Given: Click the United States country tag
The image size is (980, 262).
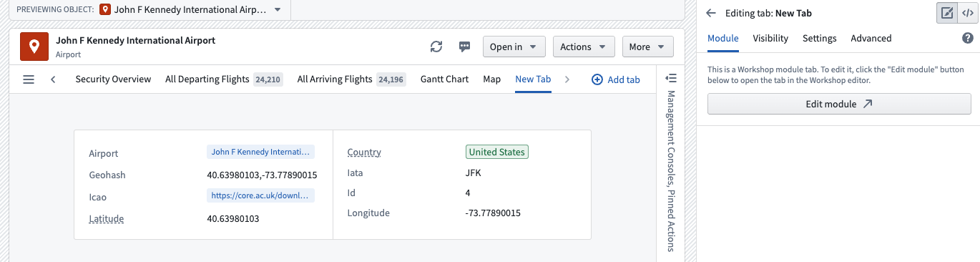Looking at the screenshot, I should [497, 152].
